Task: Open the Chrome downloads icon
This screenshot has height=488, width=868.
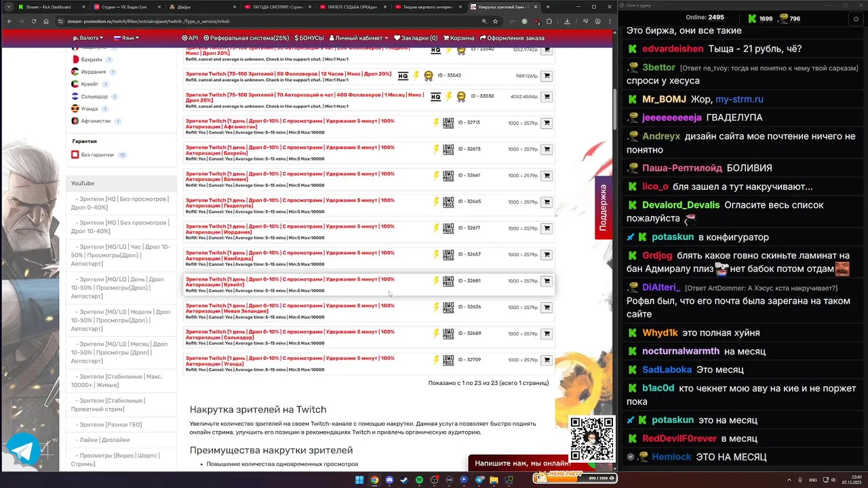Action: [567, 21]
